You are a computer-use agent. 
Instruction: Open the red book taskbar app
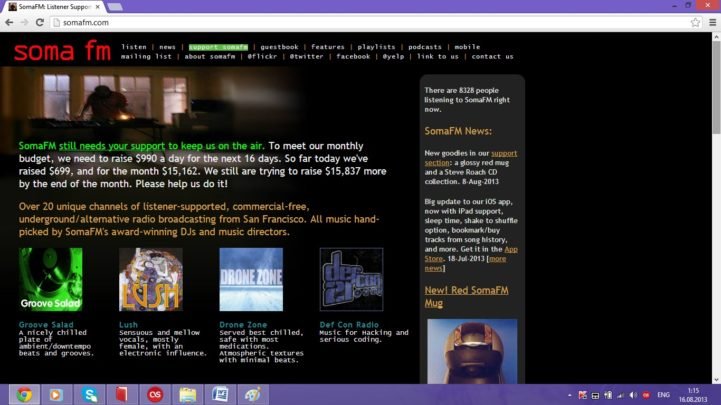pyautogui.click(x=121, y=394)
